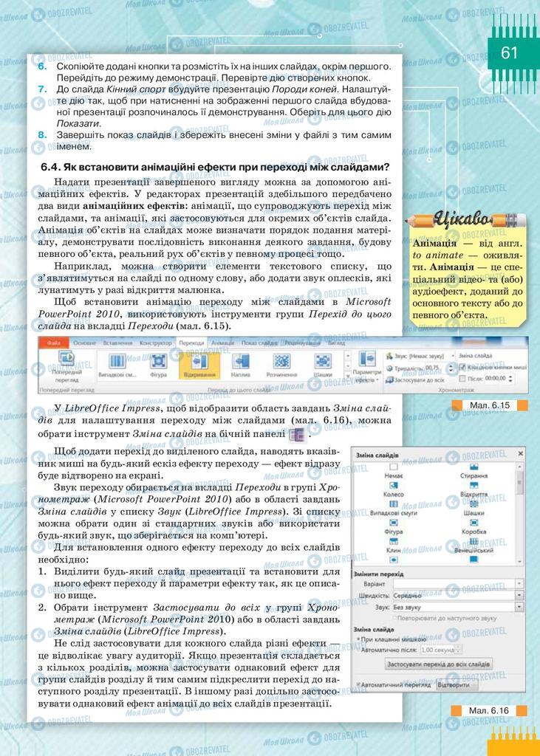Select the Випадкові смуги transition in Impress
The width and height of the screenshot is (540, 756).
point(393,508)
